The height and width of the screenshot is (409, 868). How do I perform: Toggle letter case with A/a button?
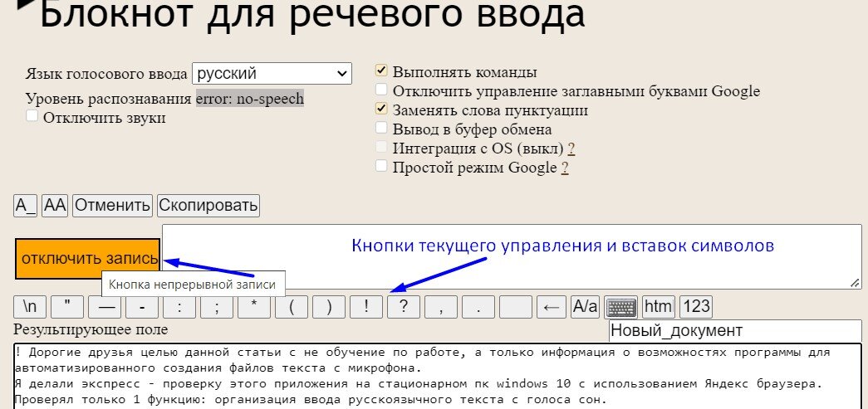(586, 307)
